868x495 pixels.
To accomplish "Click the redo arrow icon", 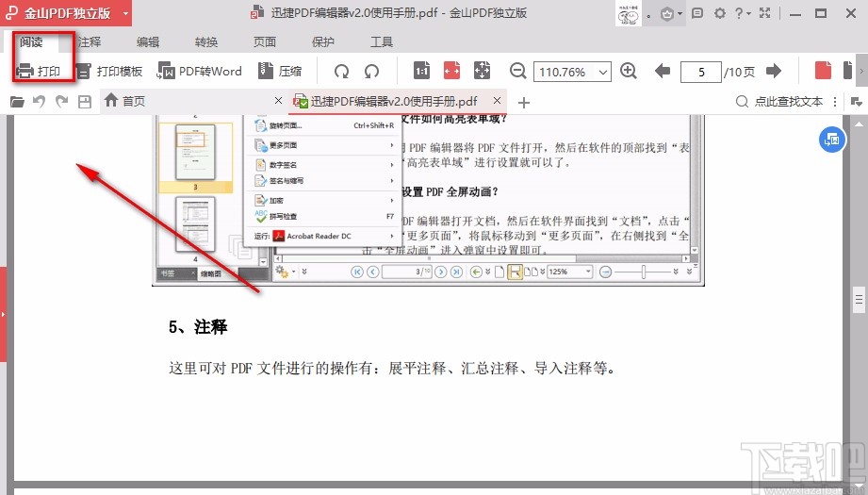I will [61, 101].
